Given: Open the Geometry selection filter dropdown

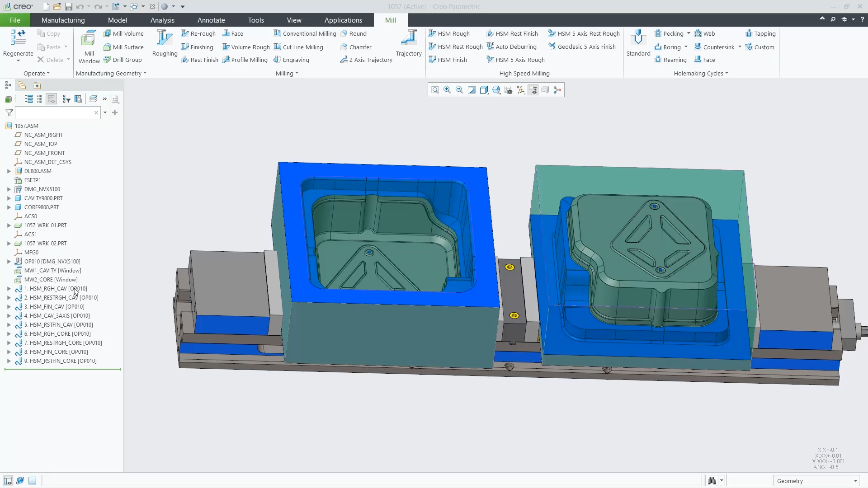Looking at the screenshot, I should tap(855, 481).
